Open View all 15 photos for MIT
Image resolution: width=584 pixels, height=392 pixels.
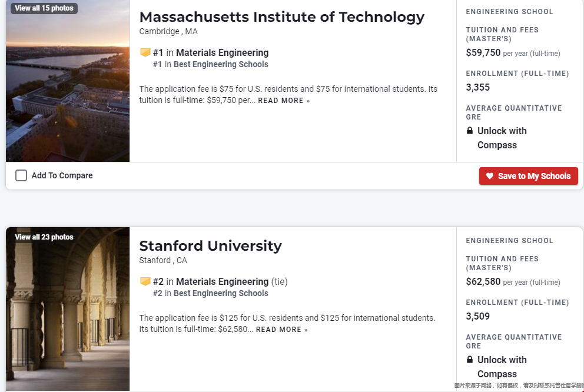pos(44,8)
